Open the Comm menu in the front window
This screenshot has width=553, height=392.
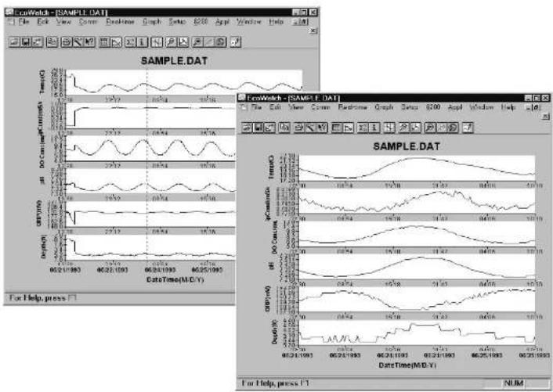click(320, 107)
